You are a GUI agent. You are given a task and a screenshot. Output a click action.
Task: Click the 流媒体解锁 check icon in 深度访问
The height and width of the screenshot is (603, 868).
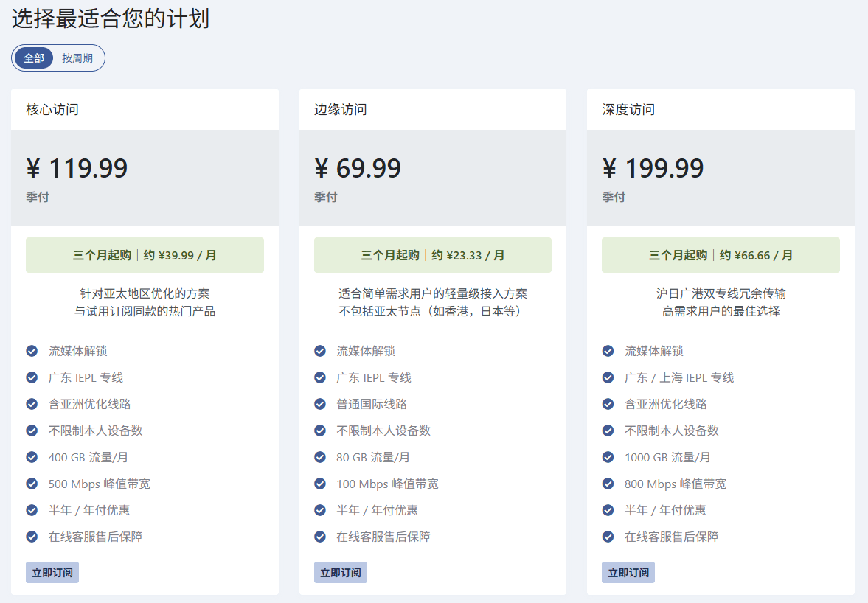coord(608,351)
